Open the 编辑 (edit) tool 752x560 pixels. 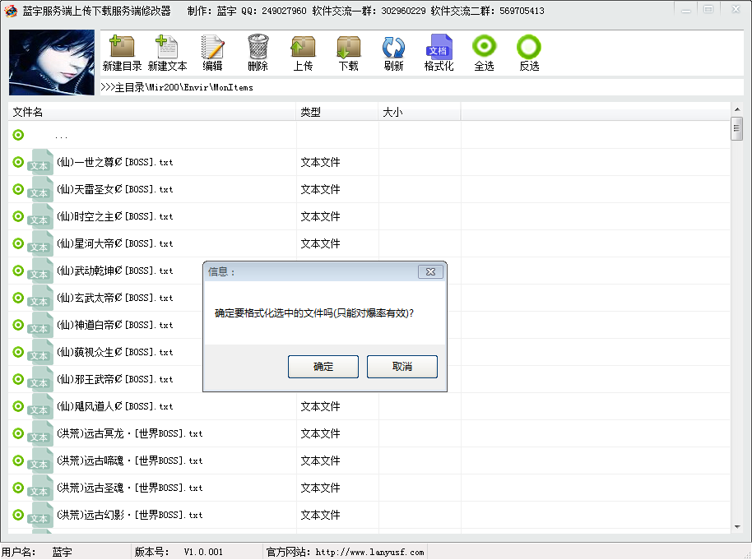pyautogui.click(x=212, y=48)
